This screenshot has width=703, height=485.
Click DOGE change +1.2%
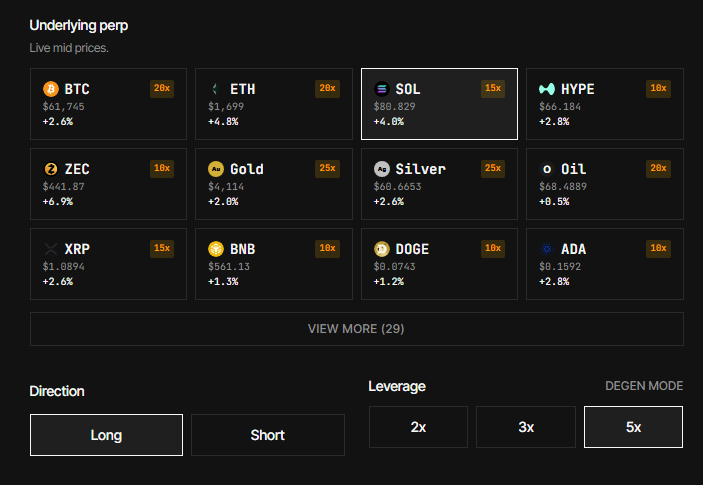389,281
